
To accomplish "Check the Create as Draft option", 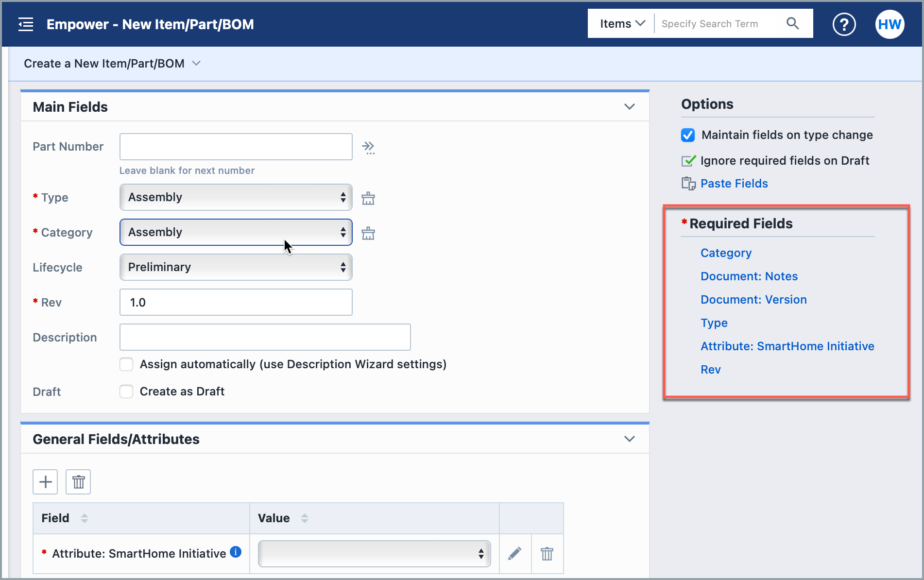I will click(126, 391).
